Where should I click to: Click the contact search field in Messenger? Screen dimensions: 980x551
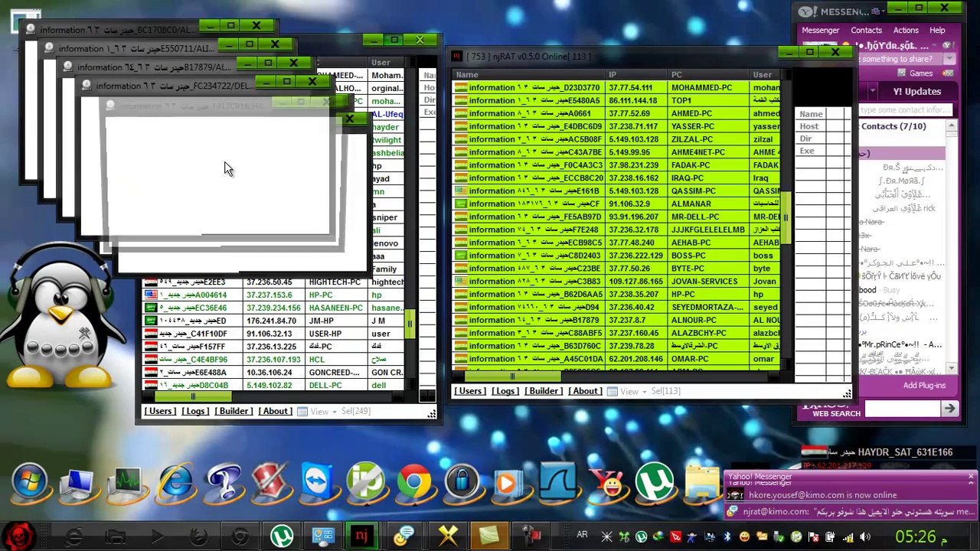click(x=906, y=110)
